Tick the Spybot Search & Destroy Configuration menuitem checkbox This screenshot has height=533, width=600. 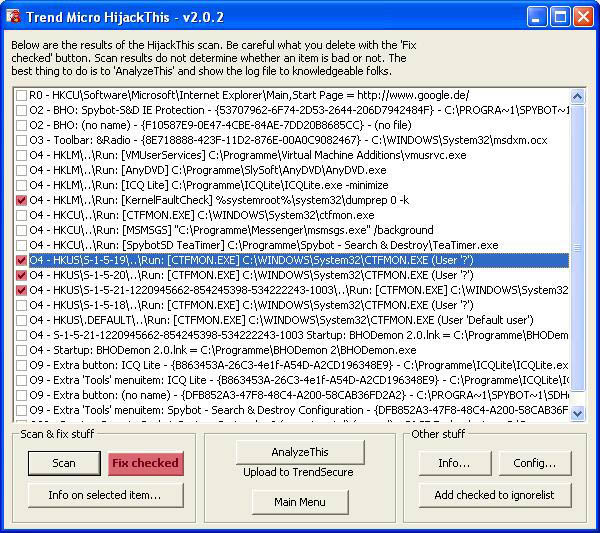tap(21, 410)
